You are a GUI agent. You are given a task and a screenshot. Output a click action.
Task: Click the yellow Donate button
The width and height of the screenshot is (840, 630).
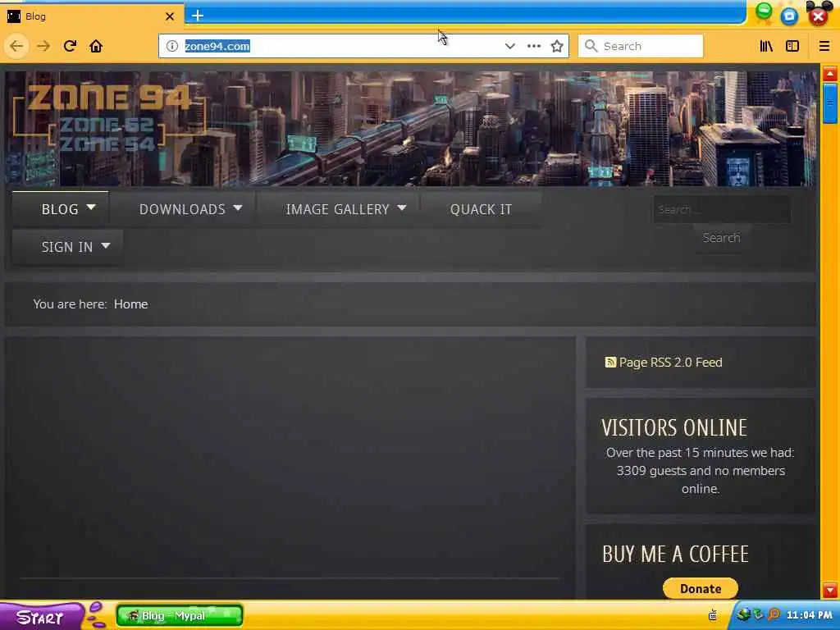click(701, 588)
